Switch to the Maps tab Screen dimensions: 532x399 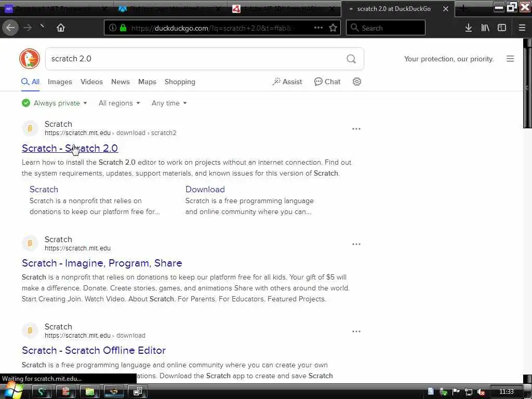(147, 82)
